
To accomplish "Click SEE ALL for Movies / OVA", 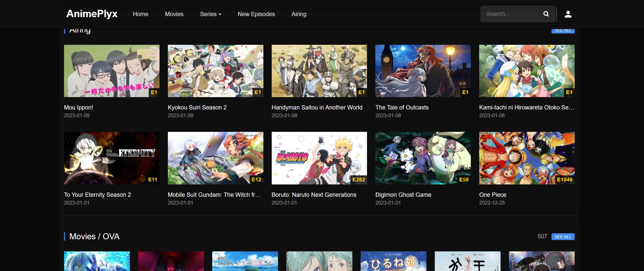I will tap(563, 237).
